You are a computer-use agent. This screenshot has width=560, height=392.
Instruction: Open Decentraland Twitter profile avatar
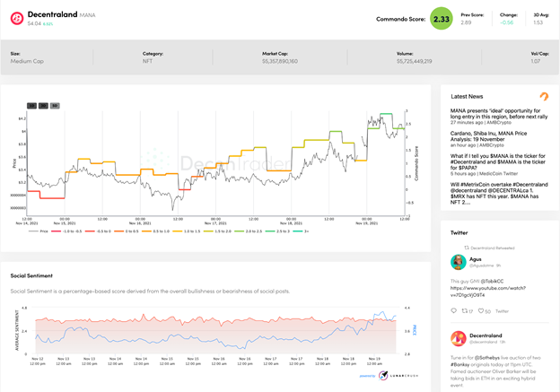tap(459, 338)
